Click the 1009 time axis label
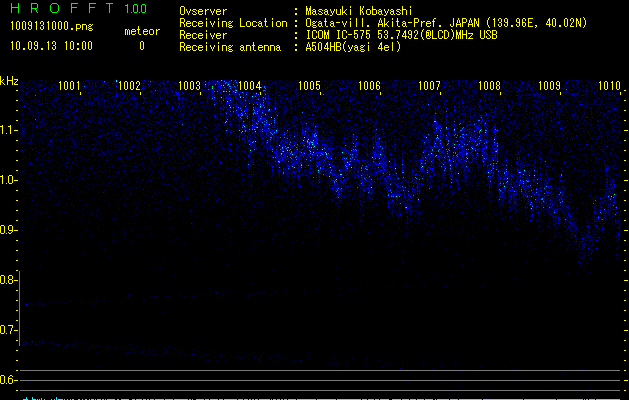 [549, 85]
